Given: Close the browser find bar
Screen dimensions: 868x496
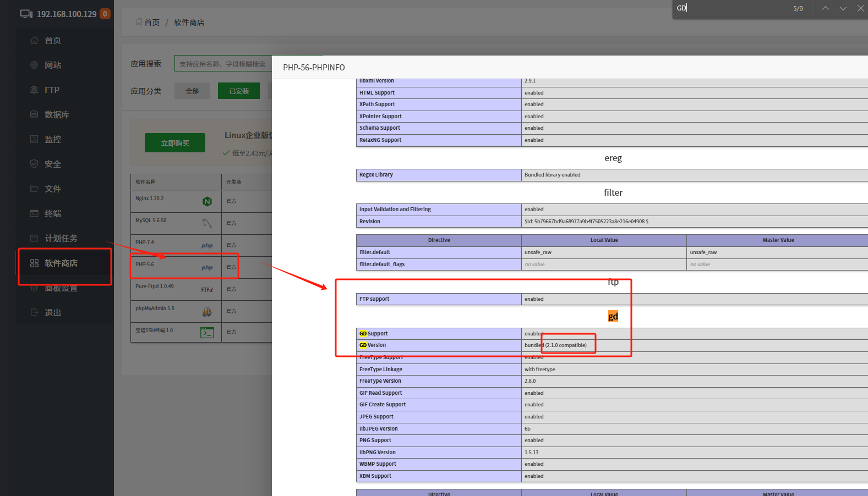Looking at the screenshot, I should 860,8.
